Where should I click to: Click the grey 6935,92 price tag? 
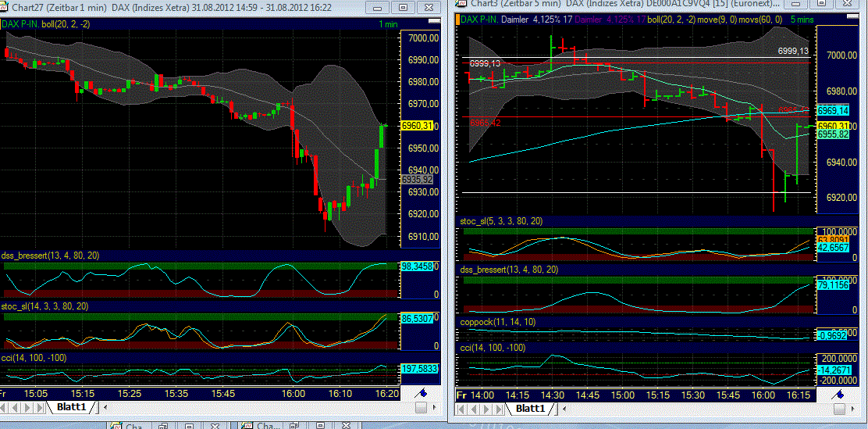pos(416,180)
